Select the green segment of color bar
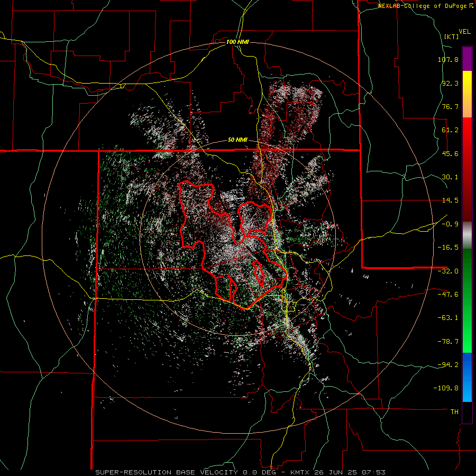Screen dimensions: 476x476 (x=467, y=300)
